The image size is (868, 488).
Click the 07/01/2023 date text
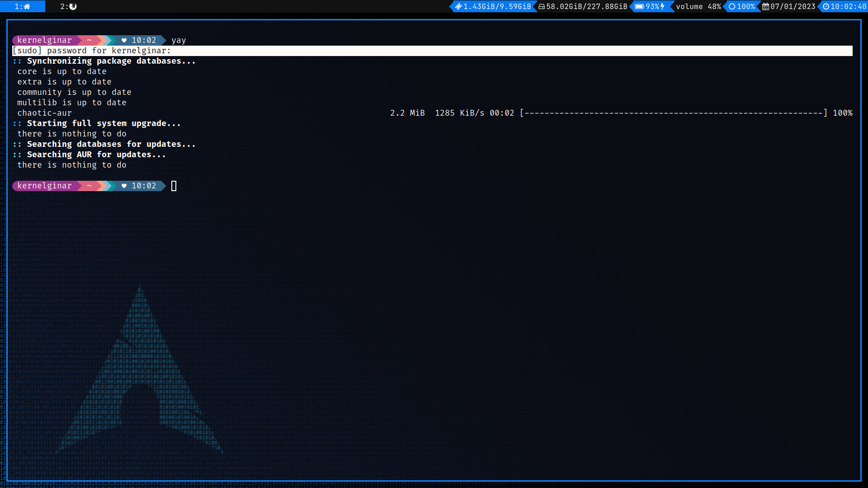[x=793, y=6]
